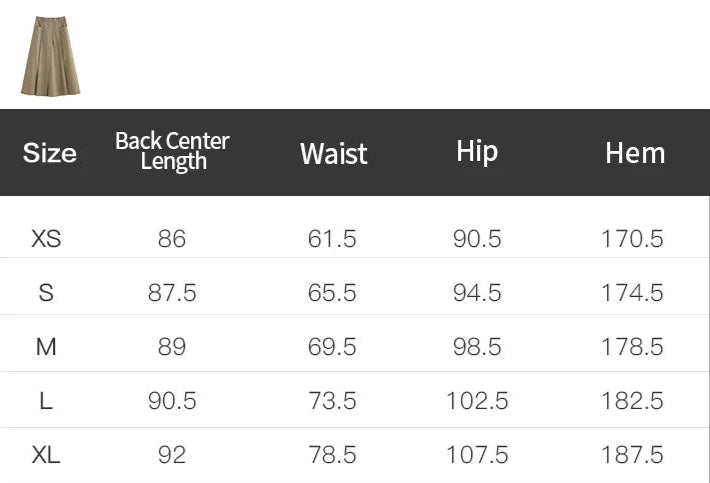This screenshot has height=483, width=710.
Task: Select the Hip column header
Action: pyautogui.click(x=477, y=151)
